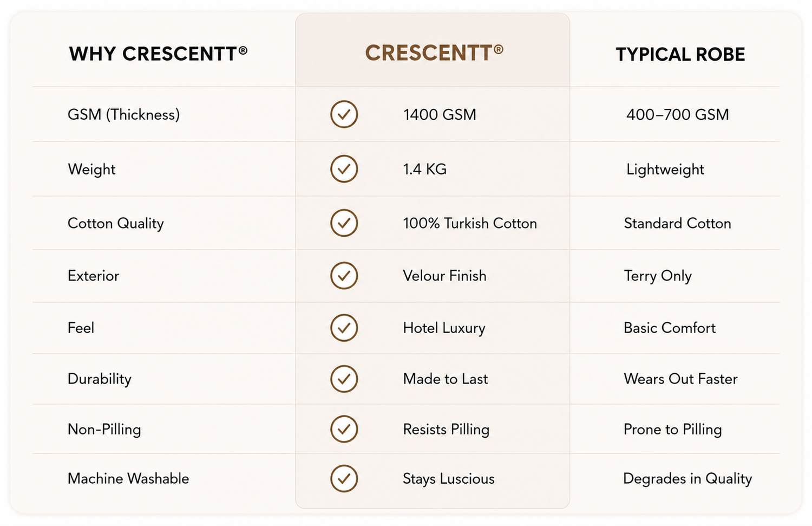The height and width of the screenshot is (526, 812).
Task: Click the Degrades in Quality text
Action: pyautogui.click(x=687, y=479)
